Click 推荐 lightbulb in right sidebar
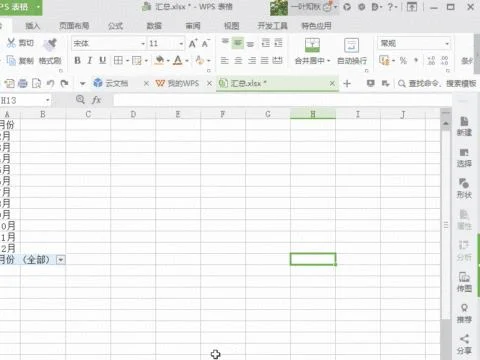The height and width of the screenshot is (360, 480). (x=464, y=313)
